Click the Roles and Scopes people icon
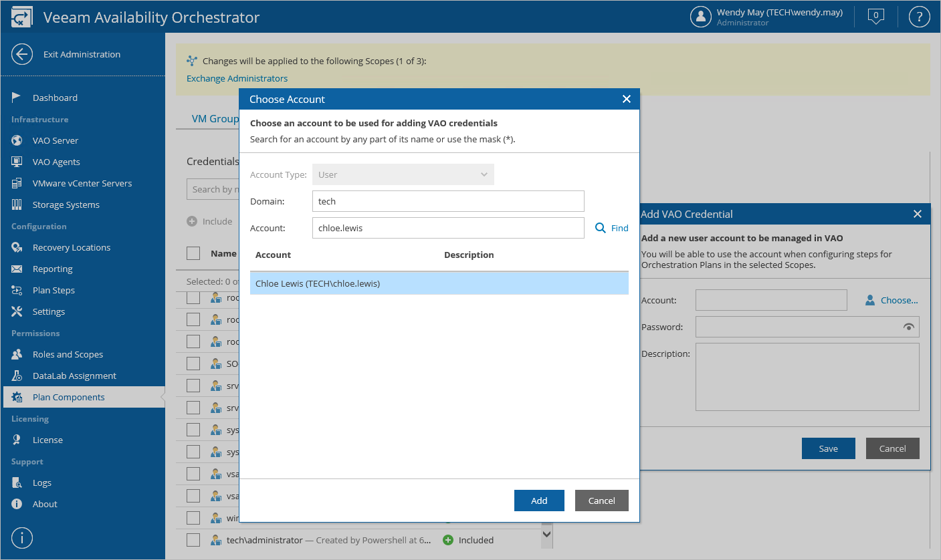Image resolution: width=941 pixels, height=560 pixels. click(x=17, y=354)
